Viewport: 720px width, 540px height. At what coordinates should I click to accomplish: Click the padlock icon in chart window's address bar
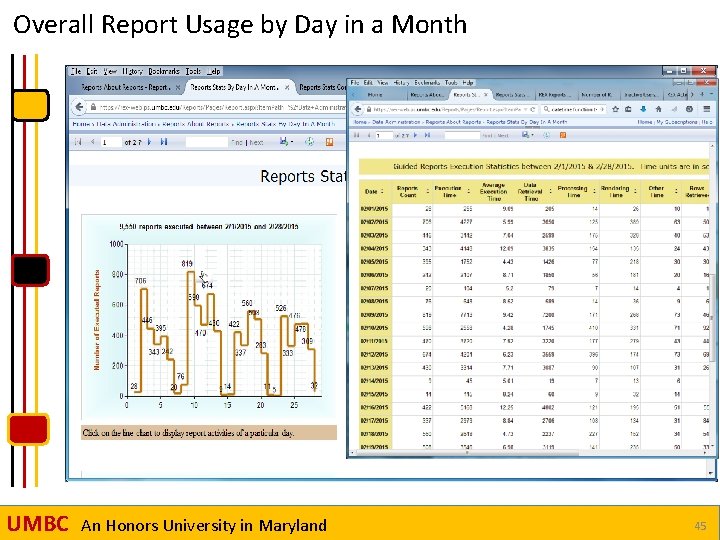click(93, 107)
